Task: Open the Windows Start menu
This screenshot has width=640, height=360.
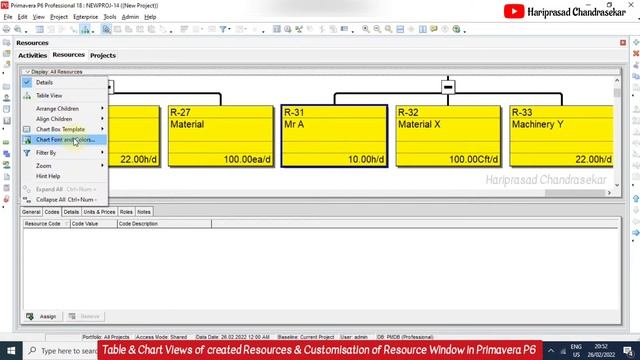Action: point(11,351)
